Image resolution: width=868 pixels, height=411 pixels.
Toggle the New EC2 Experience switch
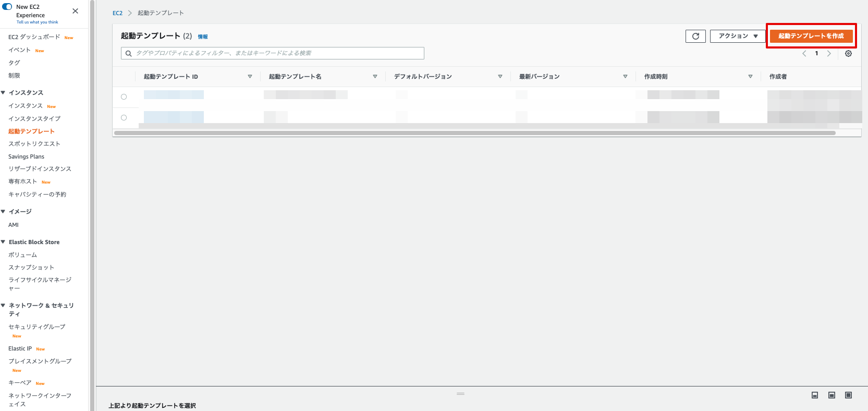(x=7, y=7)
